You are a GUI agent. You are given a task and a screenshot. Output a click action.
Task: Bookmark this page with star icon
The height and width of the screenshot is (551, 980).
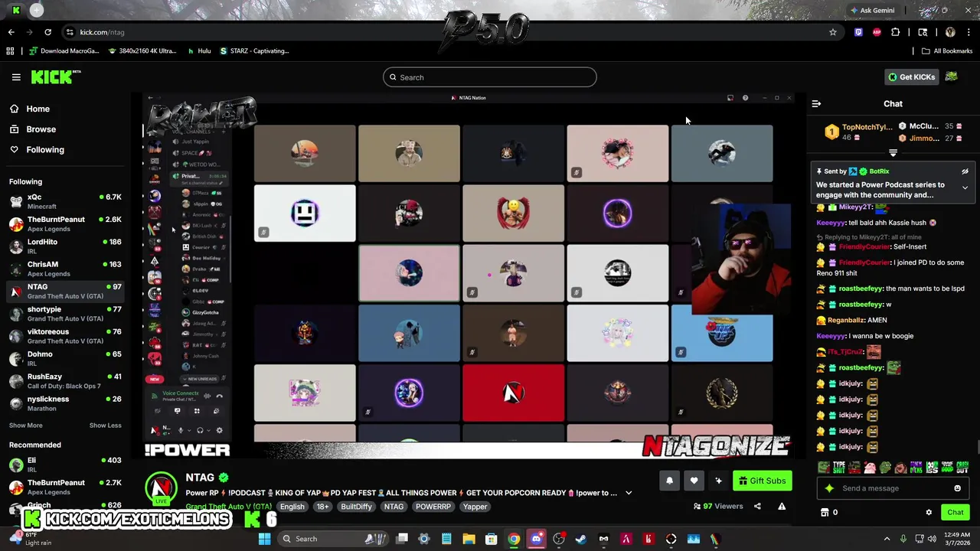pos(832,32)
